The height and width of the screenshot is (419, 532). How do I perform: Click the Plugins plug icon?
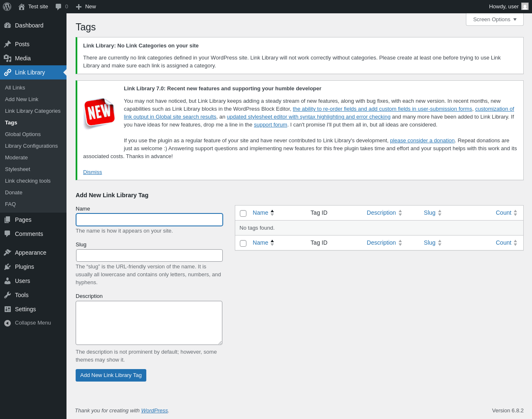point(7,267)
